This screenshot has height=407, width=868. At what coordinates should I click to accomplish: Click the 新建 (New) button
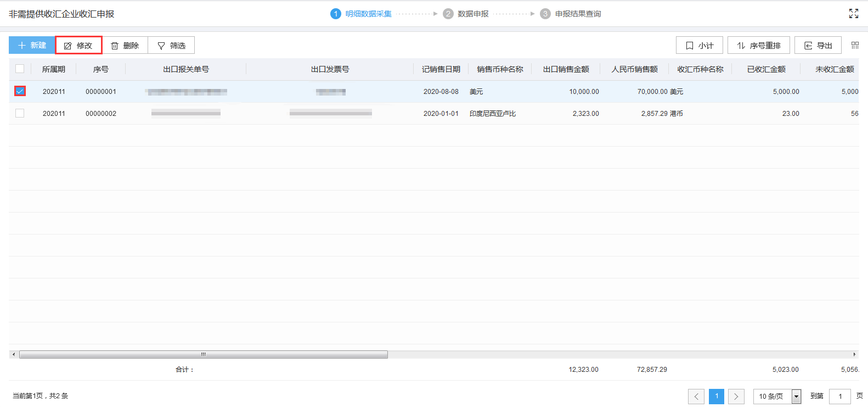click(x=32, y=45)
